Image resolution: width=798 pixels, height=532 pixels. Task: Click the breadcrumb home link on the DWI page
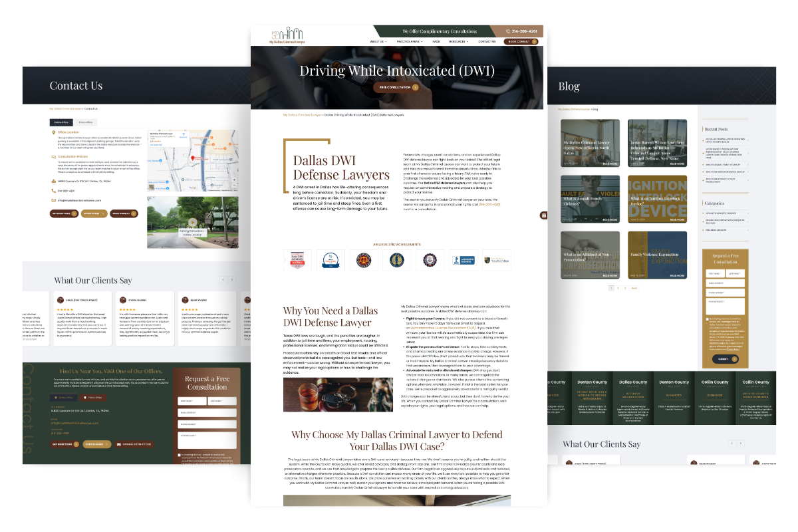[303, 115]
